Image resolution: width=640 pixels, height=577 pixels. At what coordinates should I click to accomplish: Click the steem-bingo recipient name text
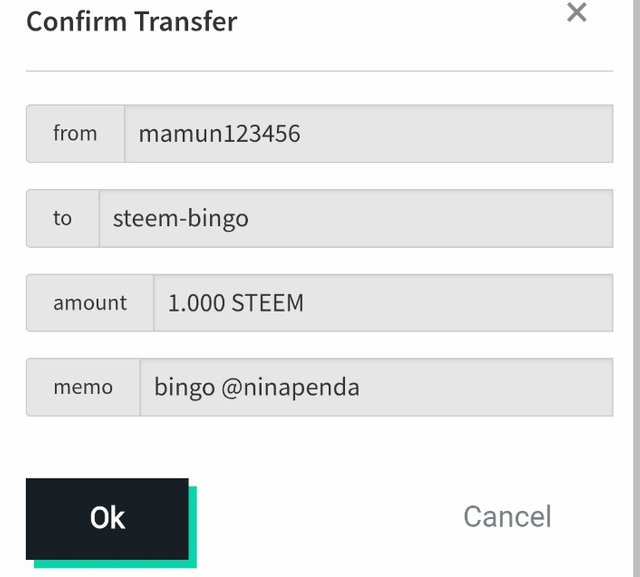180,218
